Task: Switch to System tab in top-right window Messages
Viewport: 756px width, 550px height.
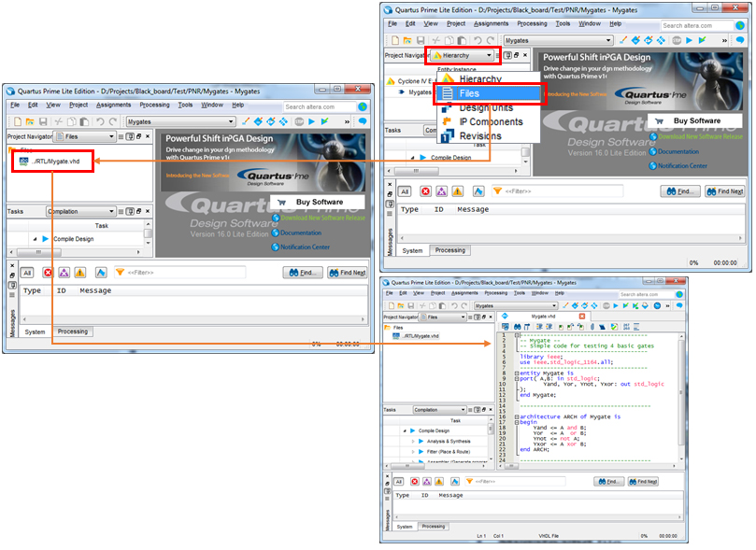Action: click(412, 250)
